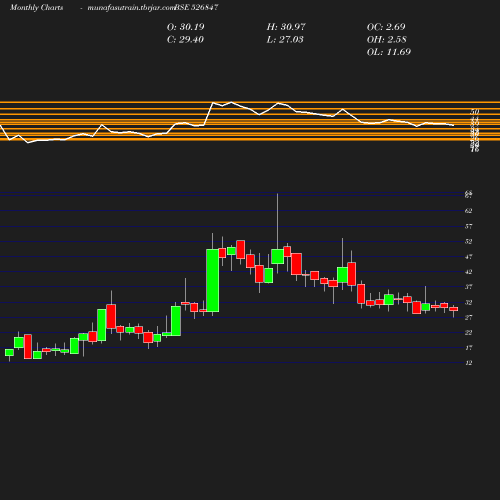This screenshot has width=500, height=500.
Task: Click the 'OL: 11.69' value
Action: coord(389,52)
